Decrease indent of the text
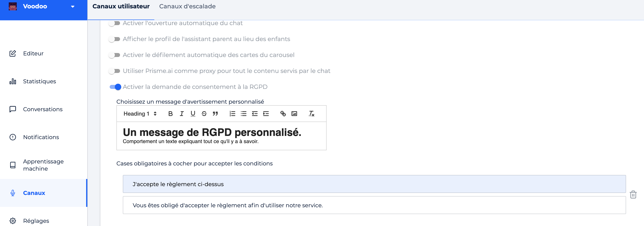Screen dimensions: 644x226 (254, 114)
